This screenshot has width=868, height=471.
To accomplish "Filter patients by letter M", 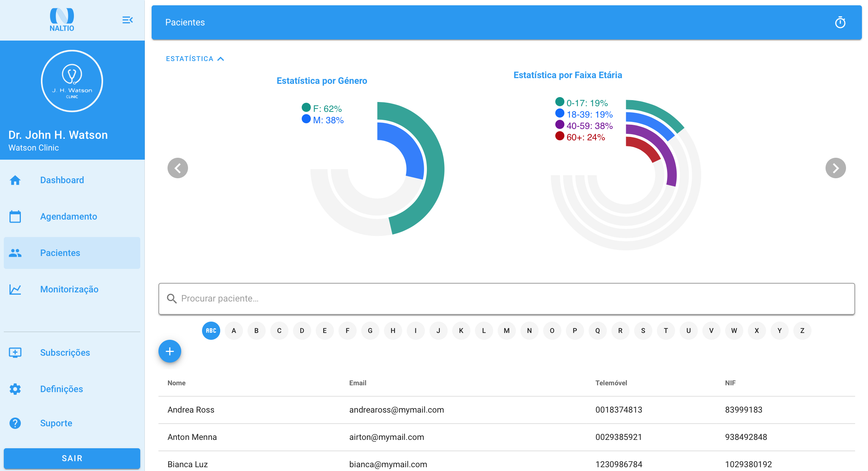I will [x=506, y=331].
